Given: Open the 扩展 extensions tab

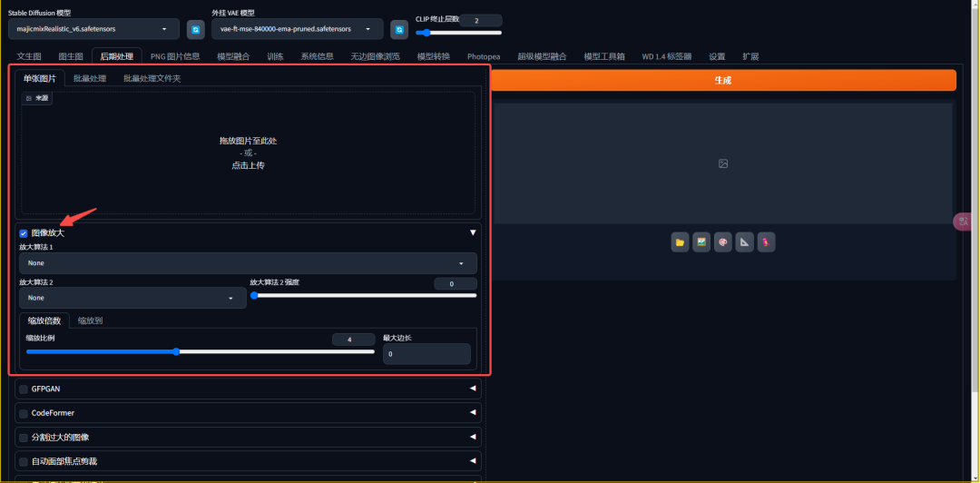Looking at the screenshot, I should point(750,56).
